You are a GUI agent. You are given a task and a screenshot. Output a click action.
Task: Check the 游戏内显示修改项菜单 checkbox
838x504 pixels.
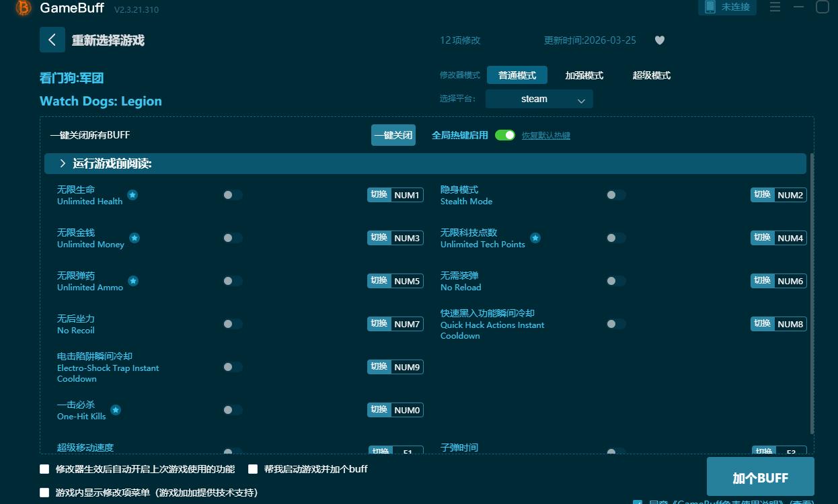(44, 492)
